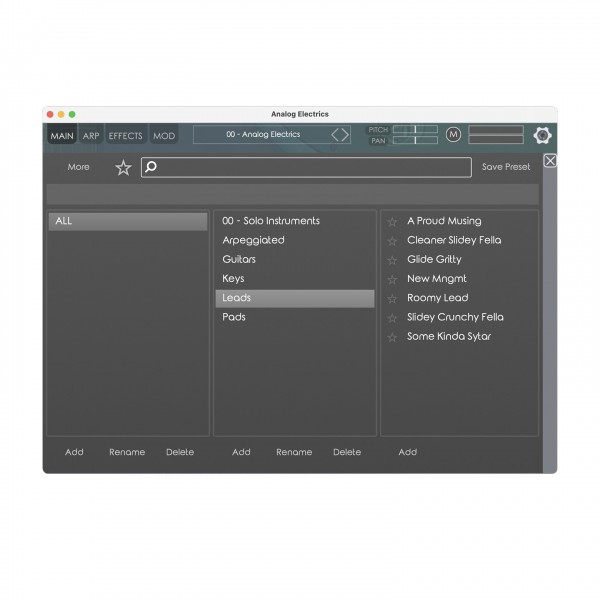Click the vertical scrollbar on right edge
Image resolution: width=600 pixels, height=600 pixels.
coord(550,321)
